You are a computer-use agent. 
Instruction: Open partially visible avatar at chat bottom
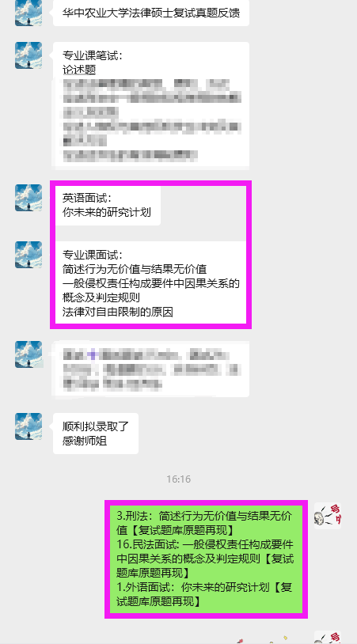tap(328, 638)
